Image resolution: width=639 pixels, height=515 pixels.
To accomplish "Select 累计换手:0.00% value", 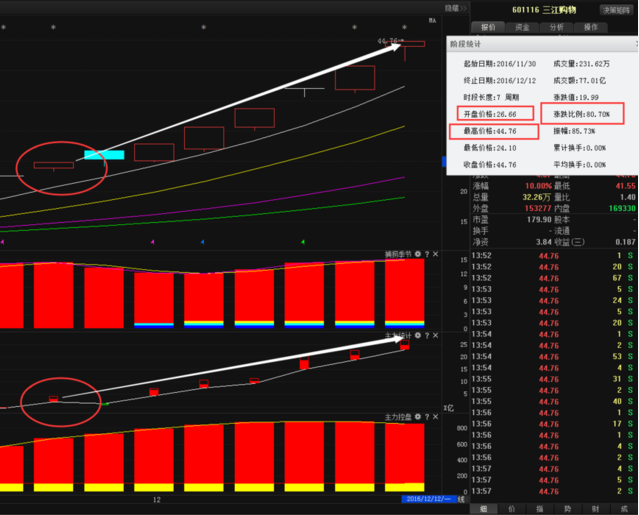I will click(580, 148).
